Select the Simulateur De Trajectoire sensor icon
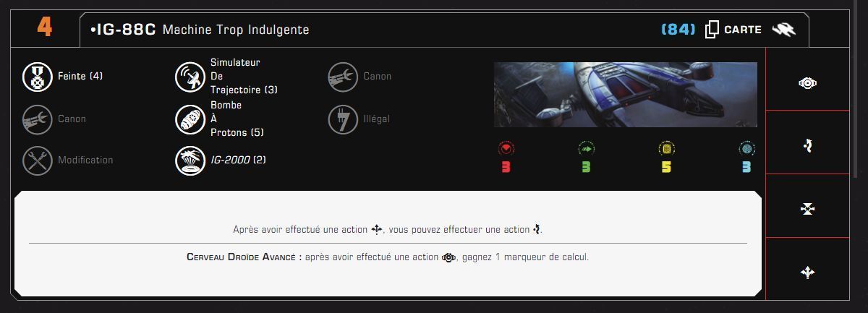The width and height of the screenshot is (868, 313). (190, 77)
